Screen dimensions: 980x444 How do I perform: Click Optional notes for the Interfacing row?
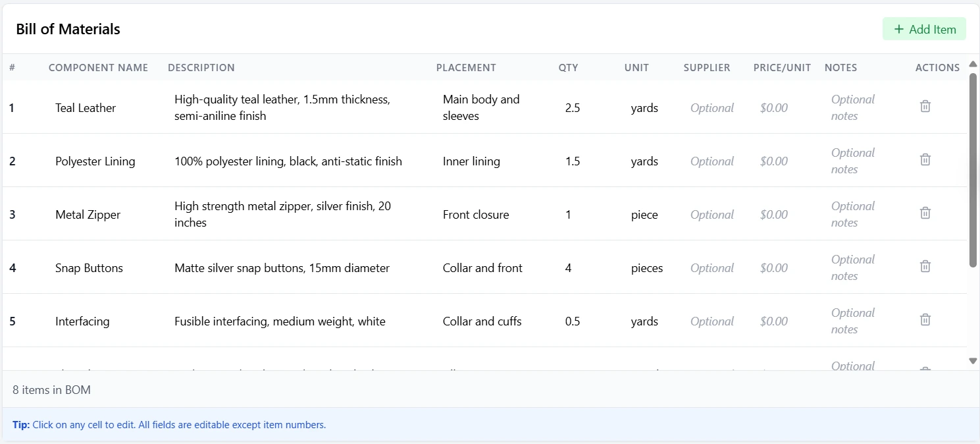pos(852,321)
